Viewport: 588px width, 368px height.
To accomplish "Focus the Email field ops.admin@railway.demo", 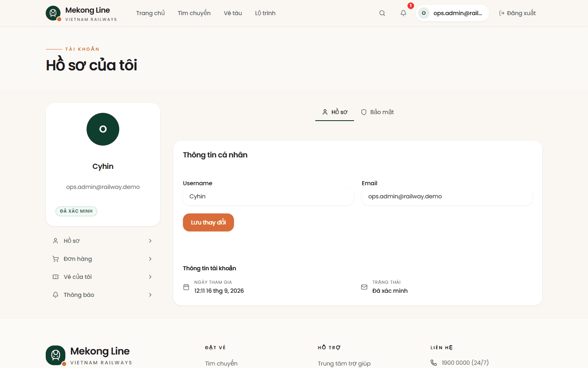I will pyautogui.click(x=447, y=196).
